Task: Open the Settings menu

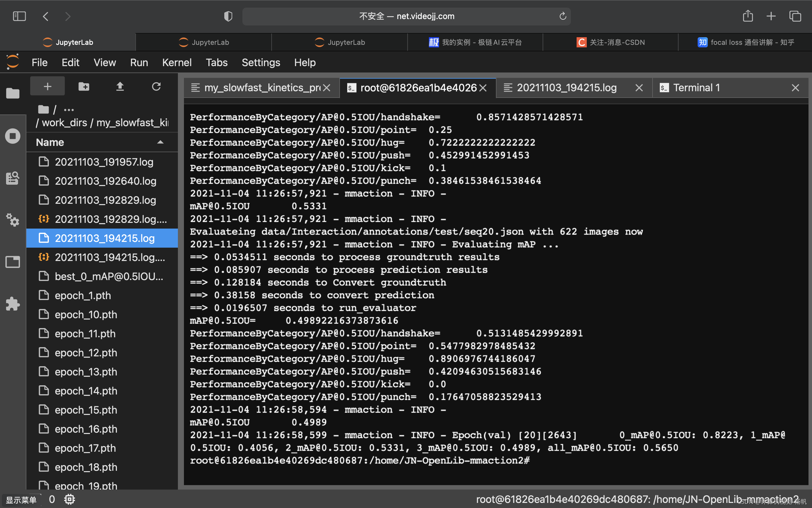Action: (261, 63)
